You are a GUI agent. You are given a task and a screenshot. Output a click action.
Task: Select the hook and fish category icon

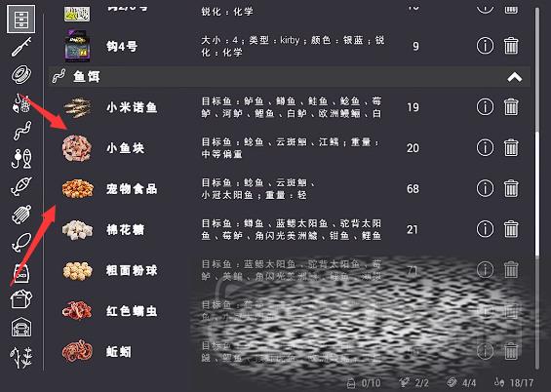(x=21, y=159)
